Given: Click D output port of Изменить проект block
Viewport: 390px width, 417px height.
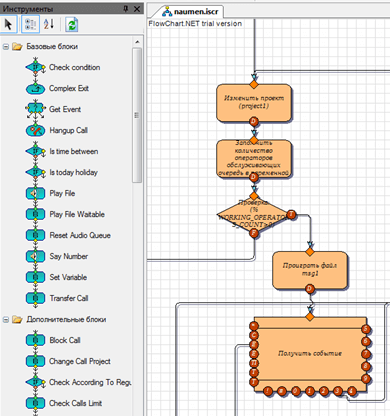Looking at the screenshot, I should [x=254, y=121].
